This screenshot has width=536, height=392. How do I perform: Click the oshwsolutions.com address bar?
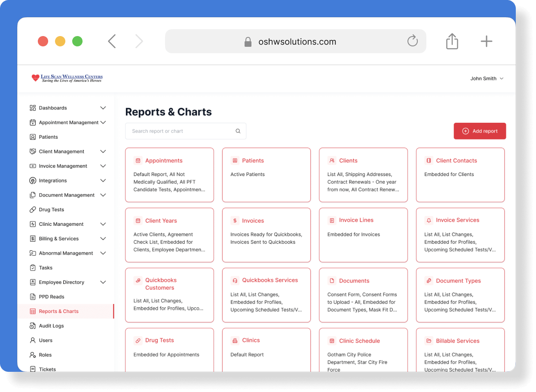coord(296,41)
